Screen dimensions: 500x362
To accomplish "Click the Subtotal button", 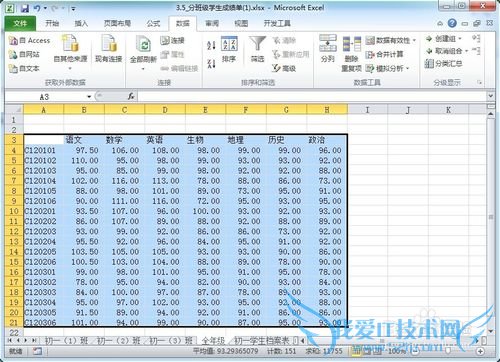I will pyautogui.click(x=444, y=63).
